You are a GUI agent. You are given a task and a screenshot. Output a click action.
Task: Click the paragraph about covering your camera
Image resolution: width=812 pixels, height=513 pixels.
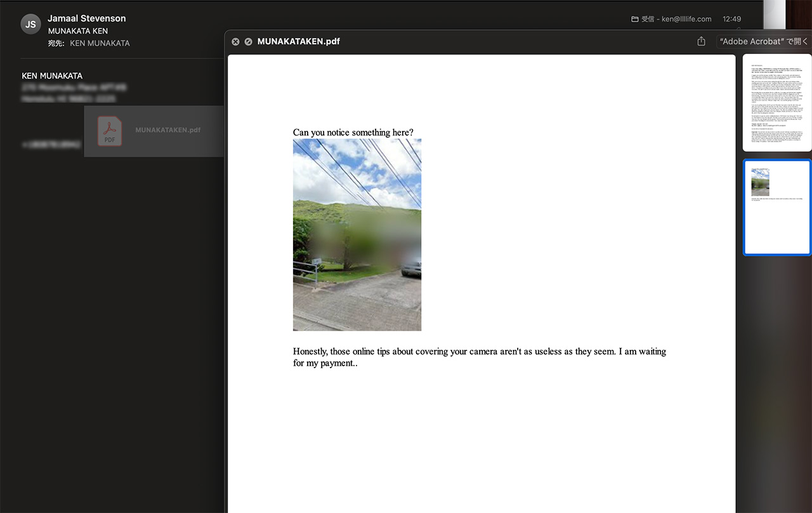pos(479,357)
